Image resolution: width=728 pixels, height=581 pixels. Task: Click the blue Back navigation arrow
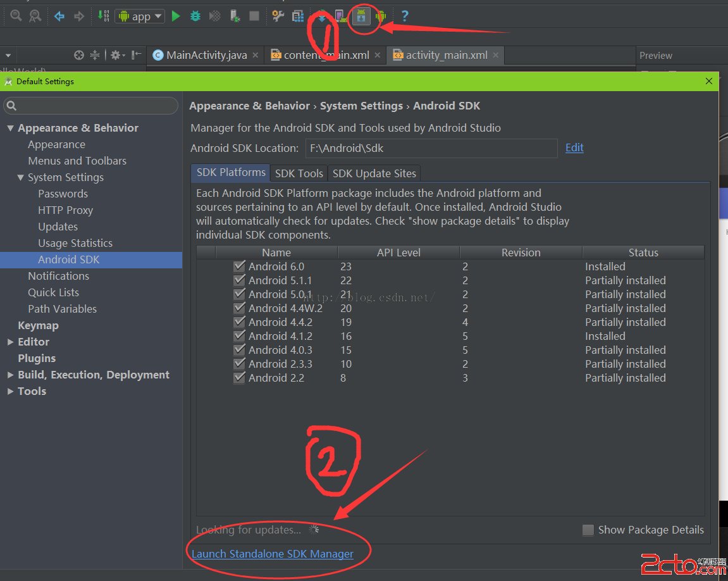pos(59,16)
